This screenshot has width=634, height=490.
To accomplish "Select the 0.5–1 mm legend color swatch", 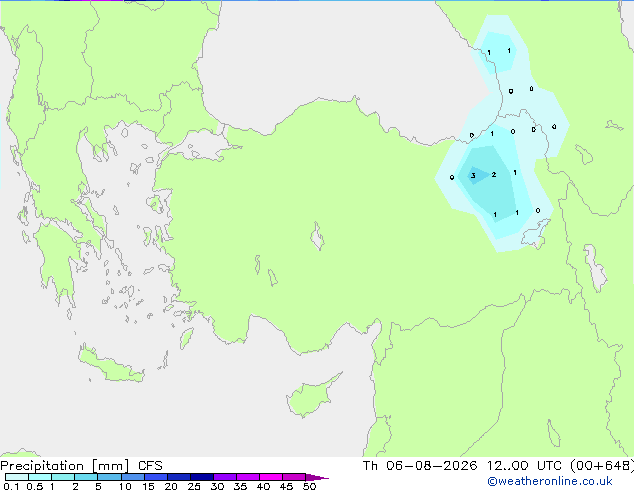I will click(40, 477).
